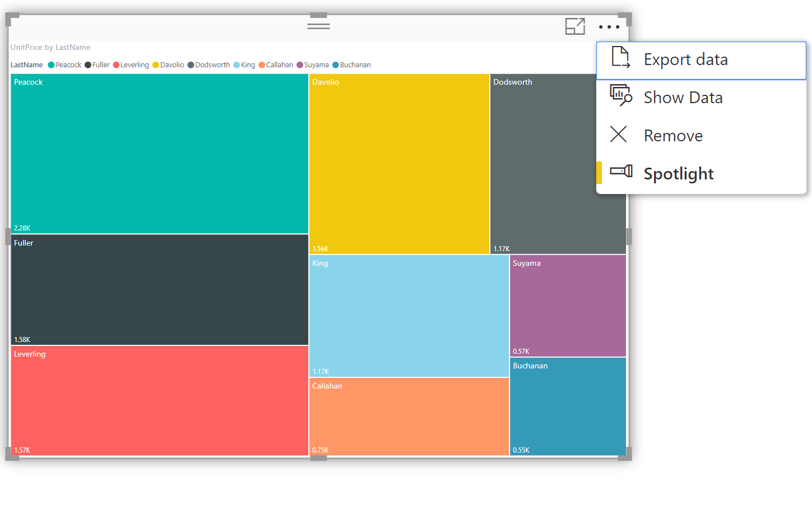
Task: Toggle Spotlight on the visual
Action: coord(678,174)
